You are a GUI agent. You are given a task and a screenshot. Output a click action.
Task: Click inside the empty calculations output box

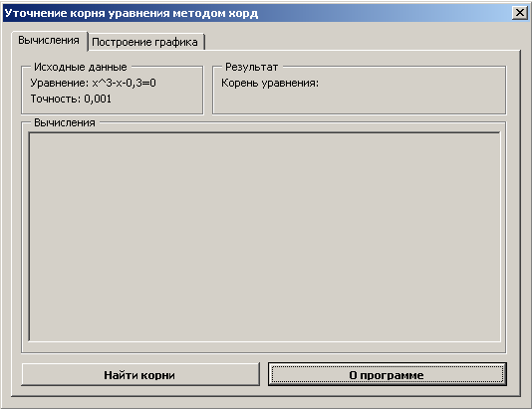pos(264,237)
